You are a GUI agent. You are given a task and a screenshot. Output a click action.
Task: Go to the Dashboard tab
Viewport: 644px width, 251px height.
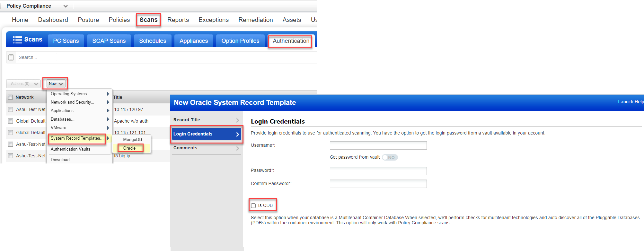(53, 20)
